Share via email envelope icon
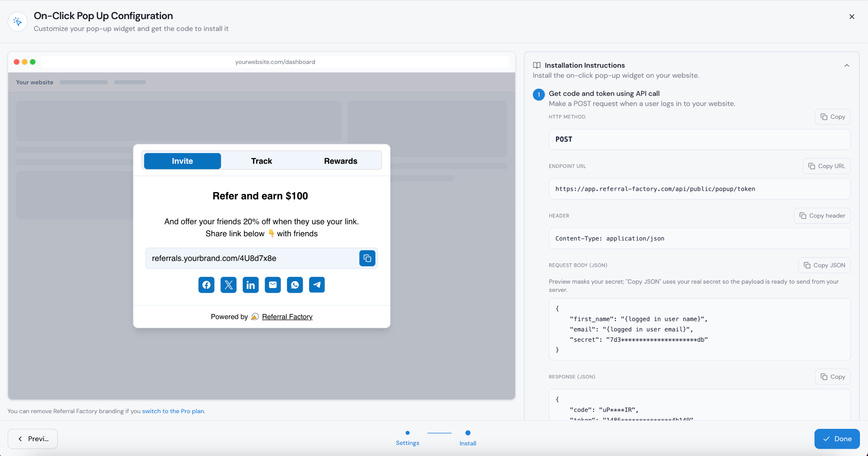Viewport: 868px width, 456px height. pyautogui.click(x=273, y=285)
